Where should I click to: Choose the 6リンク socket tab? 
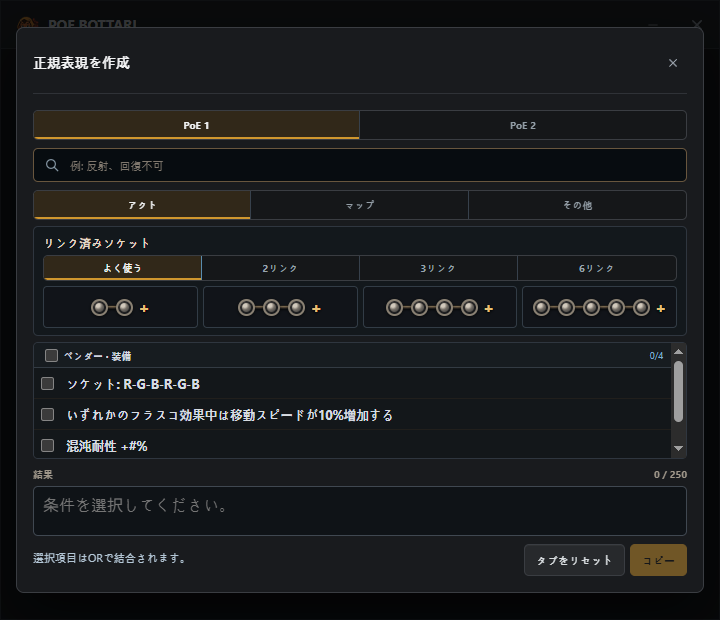596,268
